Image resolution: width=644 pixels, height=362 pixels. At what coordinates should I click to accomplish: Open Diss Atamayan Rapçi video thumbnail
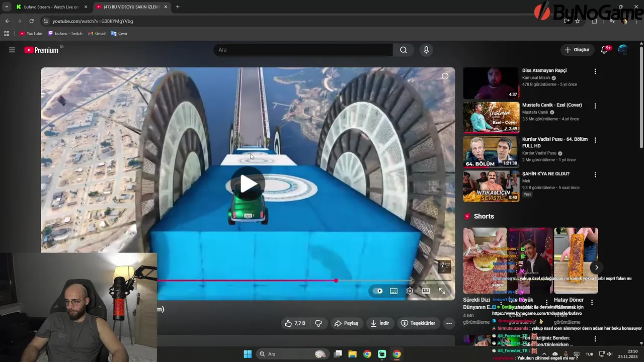(x=491, y=83)
